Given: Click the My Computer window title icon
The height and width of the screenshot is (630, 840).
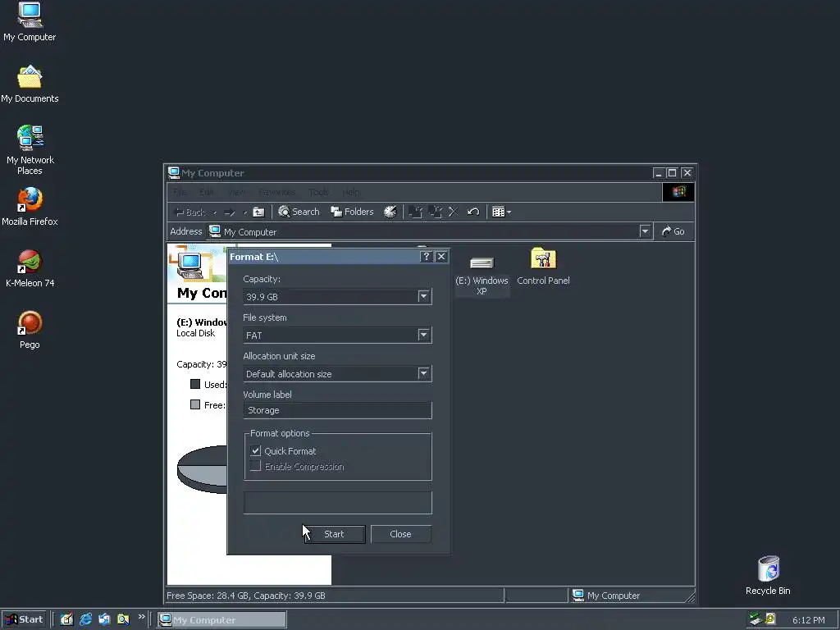Looking at the screenshot, I should pos(174,172).
